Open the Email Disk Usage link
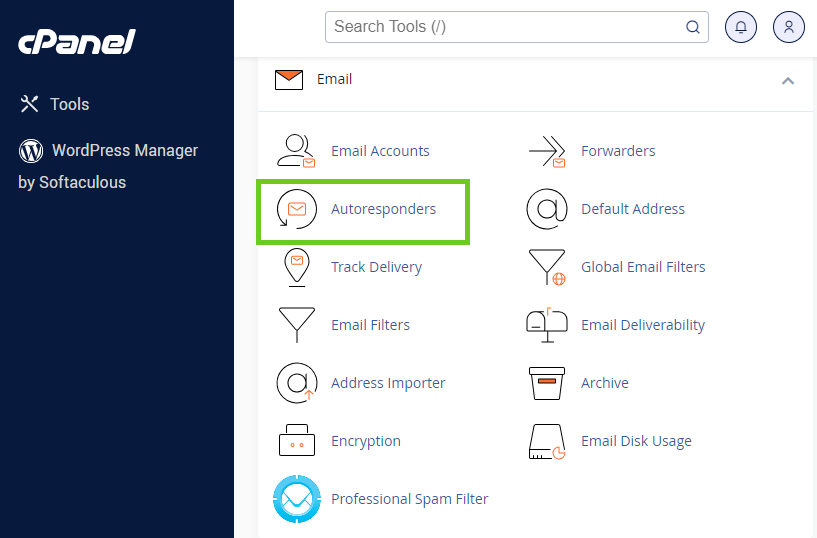 pos(636,441)
